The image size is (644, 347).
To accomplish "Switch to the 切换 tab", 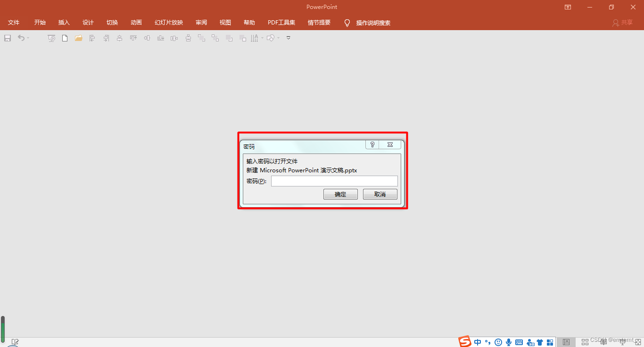I will tap(112, 23).
